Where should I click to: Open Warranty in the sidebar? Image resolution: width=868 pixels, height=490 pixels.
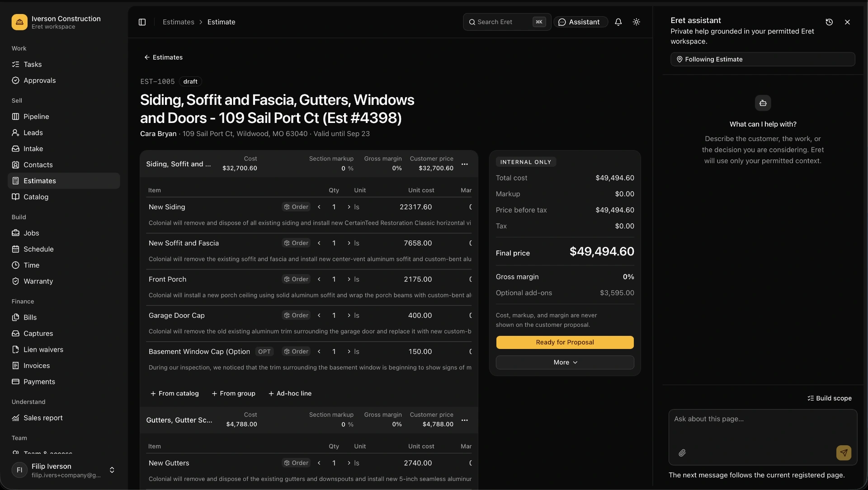[x=64, y=281]
